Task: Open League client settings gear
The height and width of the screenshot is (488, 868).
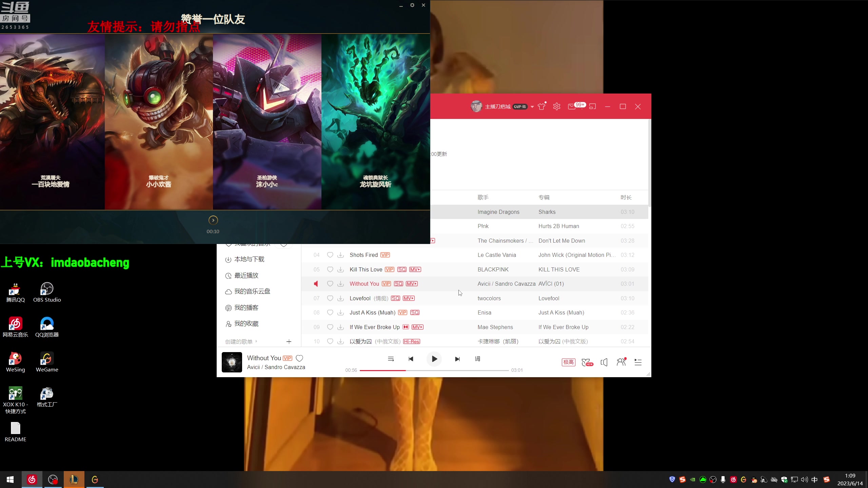Action: coord(412,5)
